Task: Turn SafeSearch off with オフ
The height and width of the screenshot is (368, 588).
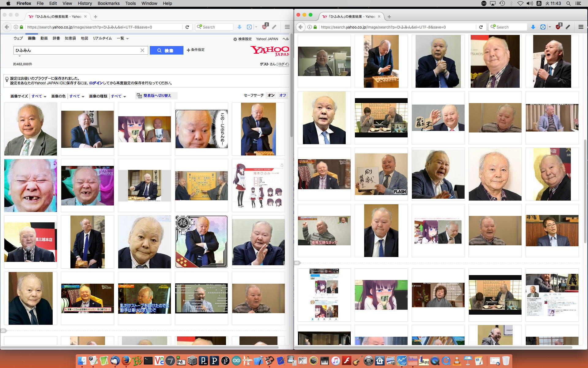Action: click(282, 95)
